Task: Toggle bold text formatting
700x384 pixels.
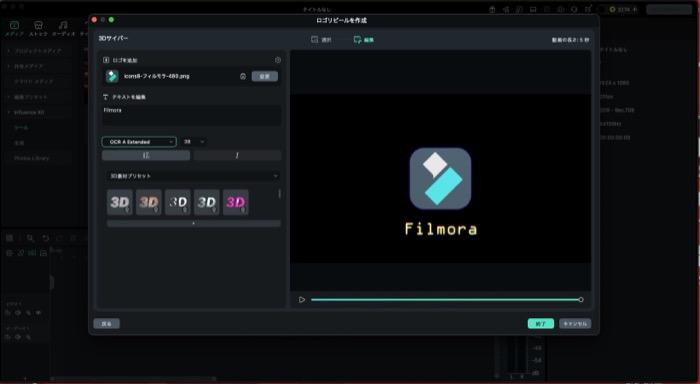Action: (x=146, y=155)
